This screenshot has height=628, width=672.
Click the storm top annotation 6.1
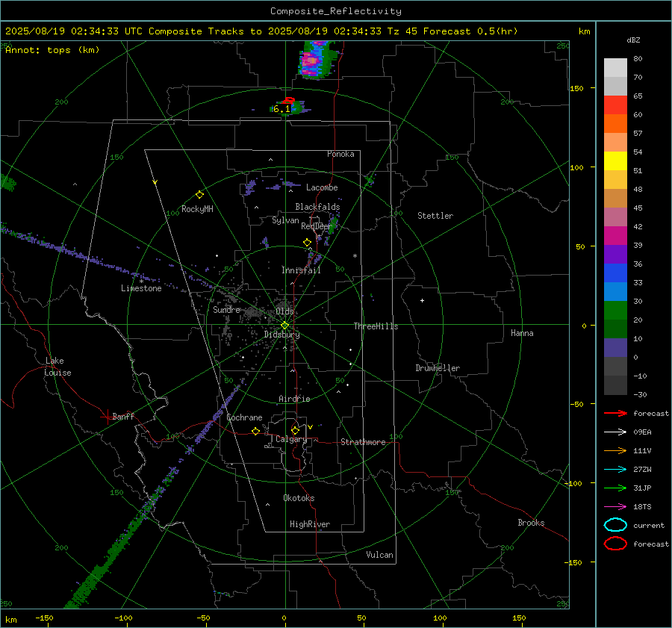[x=281, y=109]
